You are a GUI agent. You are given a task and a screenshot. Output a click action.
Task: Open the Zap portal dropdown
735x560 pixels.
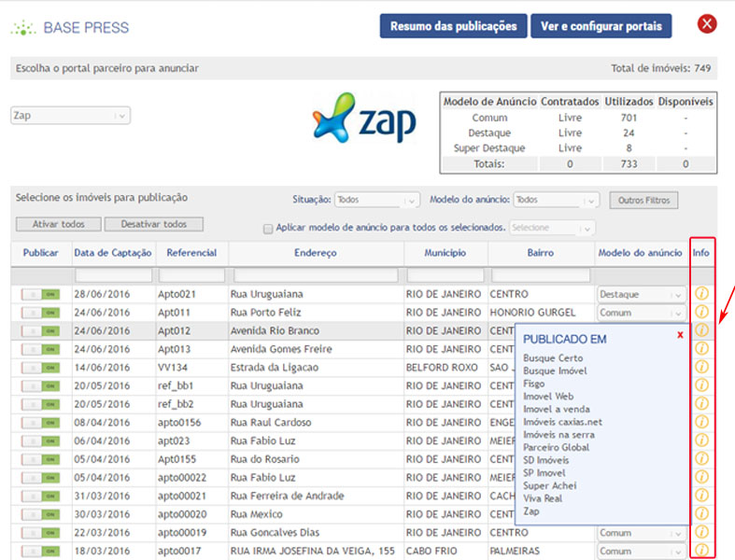70,116
